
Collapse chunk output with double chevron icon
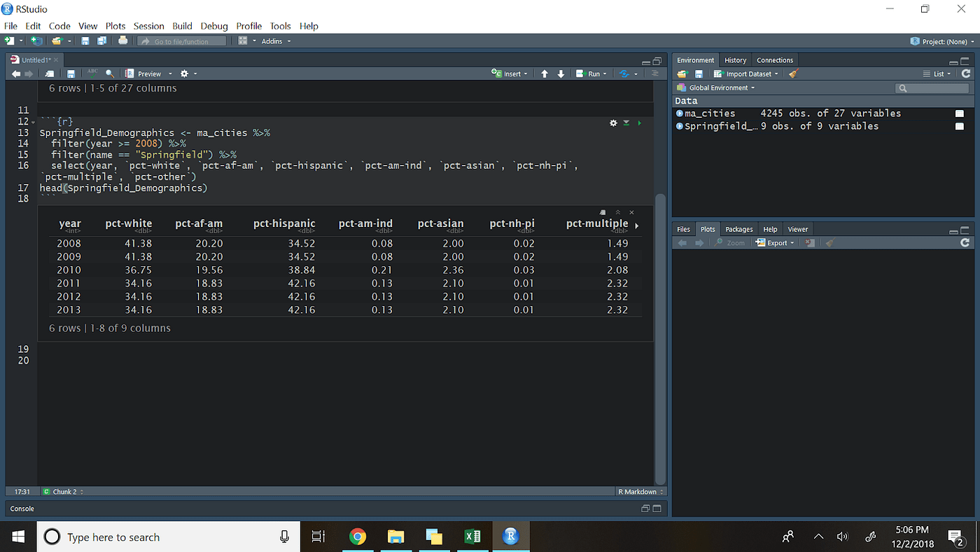click(x=618, y=212)
